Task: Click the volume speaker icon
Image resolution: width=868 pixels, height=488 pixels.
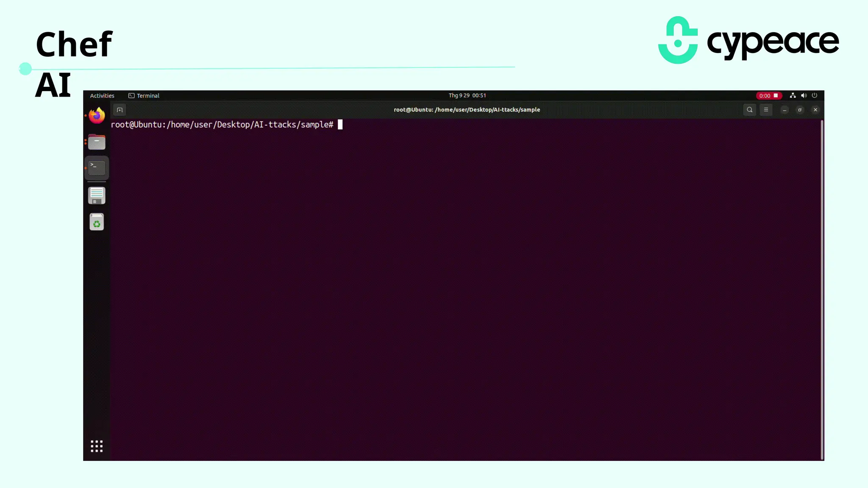Action: tap(804, 96)
